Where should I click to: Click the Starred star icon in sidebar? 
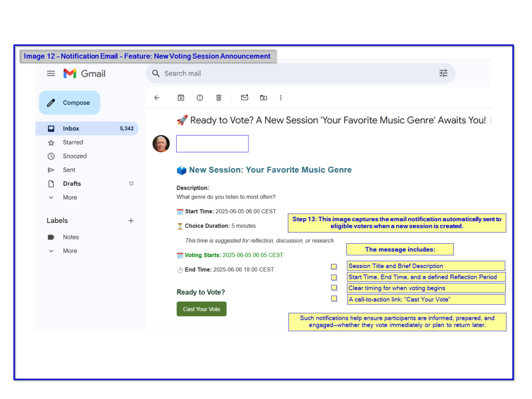(51, 143)
